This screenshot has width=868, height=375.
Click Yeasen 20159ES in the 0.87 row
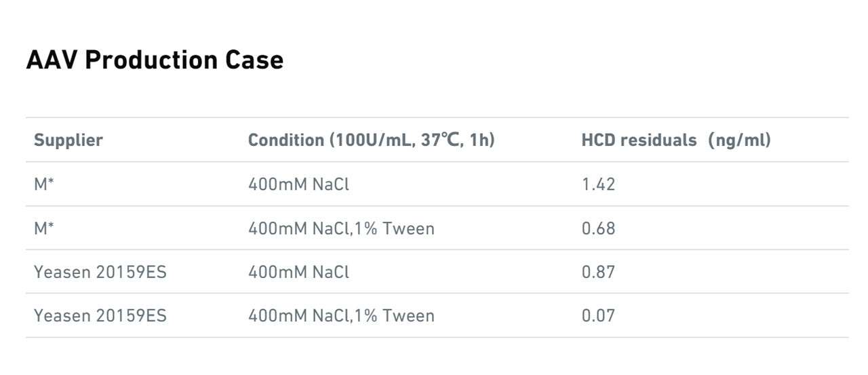[100, 273]
